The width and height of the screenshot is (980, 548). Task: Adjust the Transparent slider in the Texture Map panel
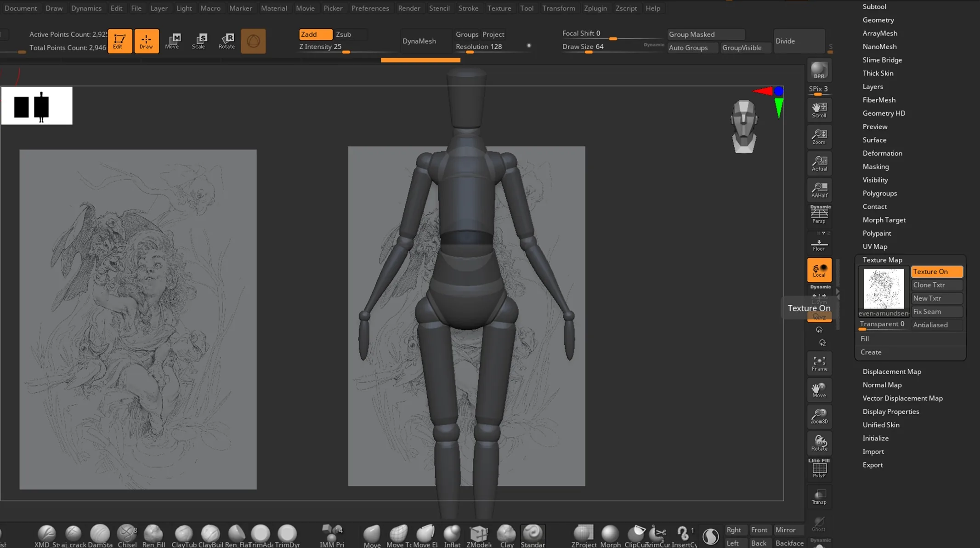884,325
